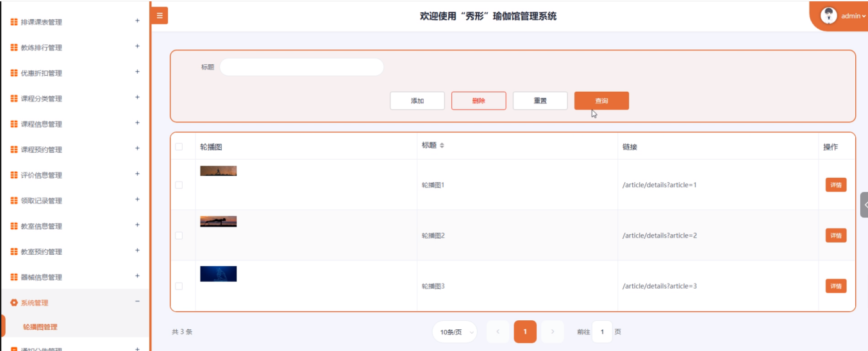Tick the checkbox for row 轮播图2
The image size is (868, 351).
pyautogui.click(x=179, y=235)
